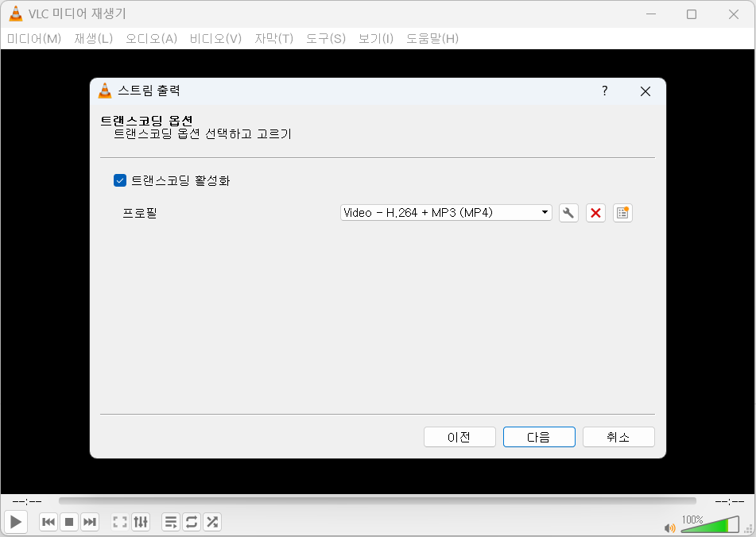756x537 pixels.
Task: Open the profile editor with wrench icon
Action: (x=568, y=213)
